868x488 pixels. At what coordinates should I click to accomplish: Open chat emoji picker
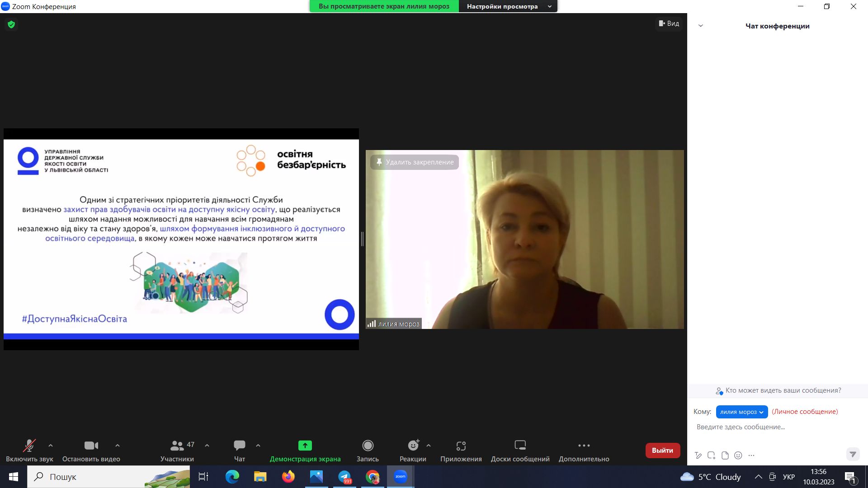738,455
